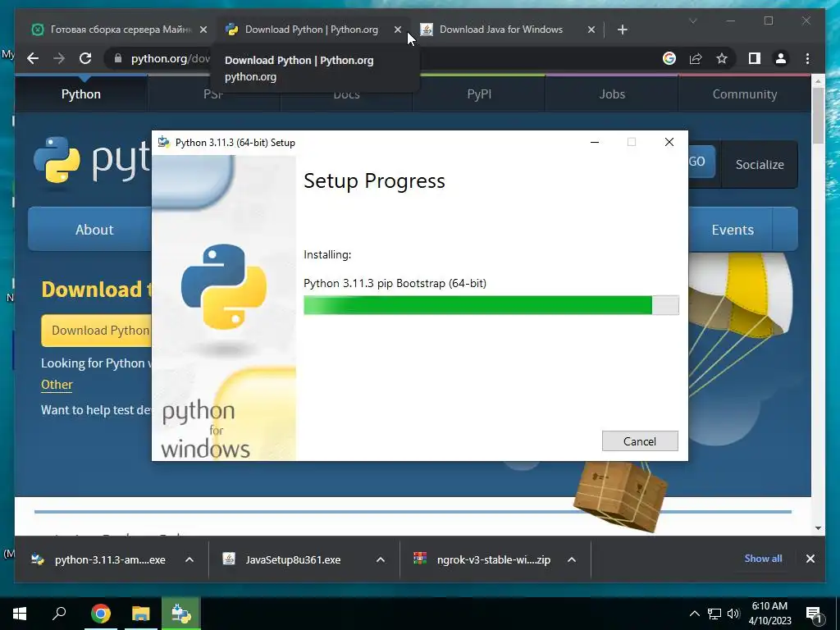The width and height of the screenshot is (840, 630).
Task: Expand options for python-3.11.3 download
Action: pyautogui.click(x=189, y=559)
